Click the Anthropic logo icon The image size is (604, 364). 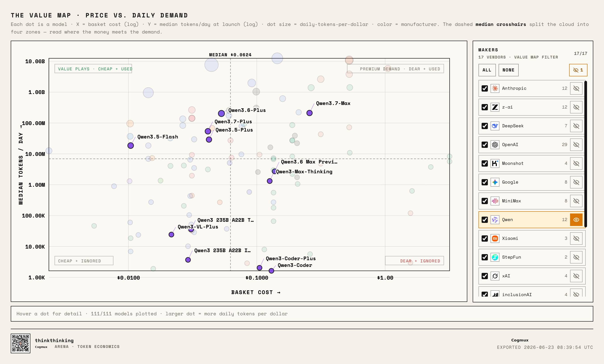tap(495, 88)
